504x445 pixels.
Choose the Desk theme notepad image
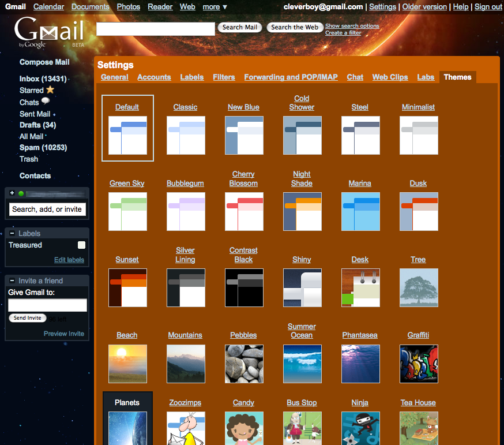(x=360, y=287)
